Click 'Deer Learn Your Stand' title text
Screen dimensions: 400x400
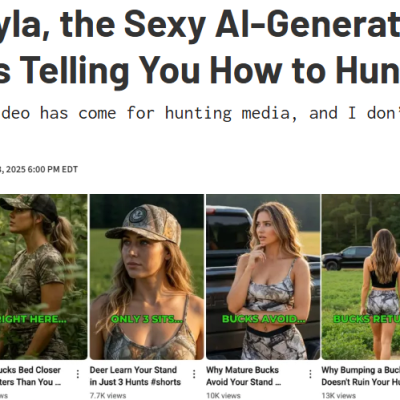coord(133,370)
